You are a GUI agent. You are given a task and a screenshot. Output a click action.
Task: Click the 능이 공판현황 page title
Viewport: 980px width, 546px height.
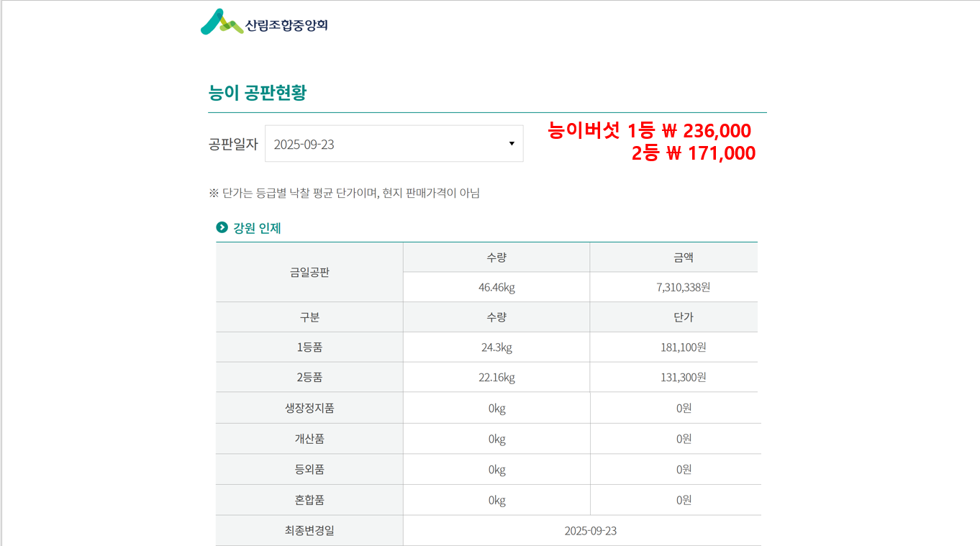point(257,93)
